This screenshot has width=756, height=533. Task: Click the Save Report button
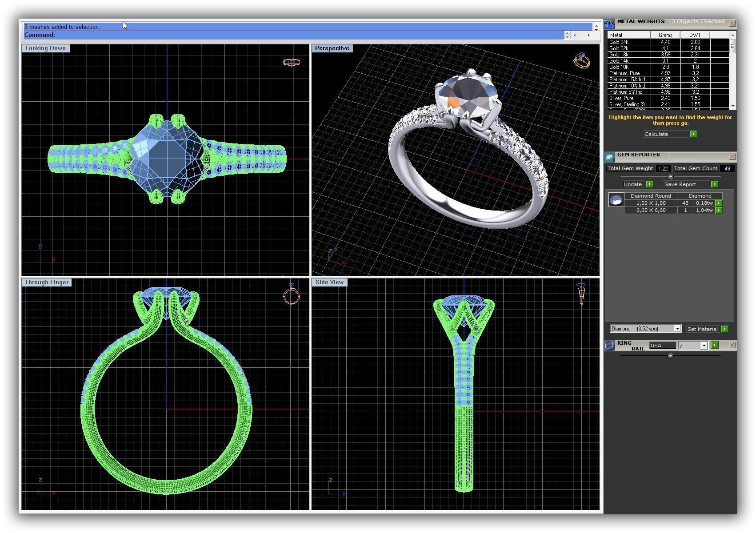click(x=687, y=184)
